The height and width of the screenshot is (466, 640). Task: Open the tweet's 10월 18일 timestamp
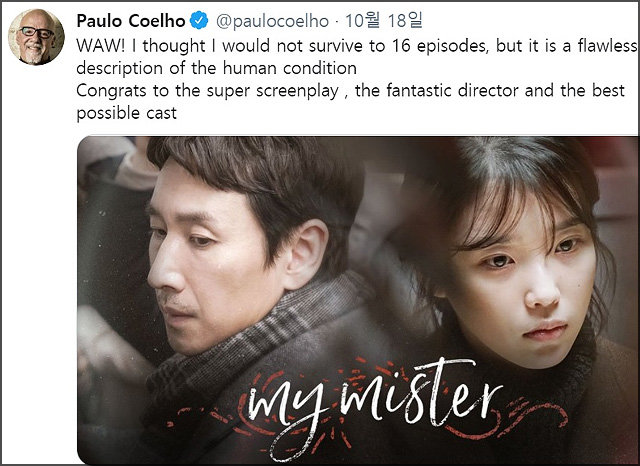[x=384, y=20]
